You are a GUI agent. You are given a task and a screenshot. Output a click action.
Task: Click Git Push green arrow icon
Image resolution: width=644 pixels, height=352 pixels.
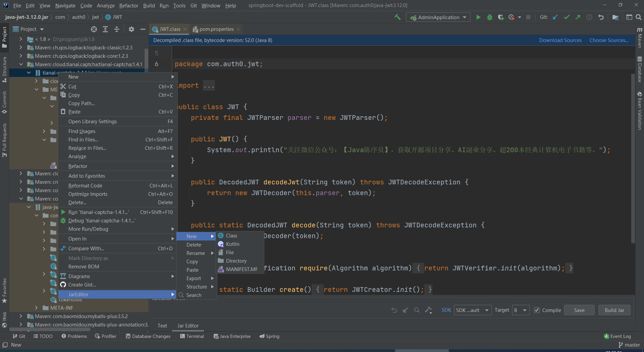(578, 17)
